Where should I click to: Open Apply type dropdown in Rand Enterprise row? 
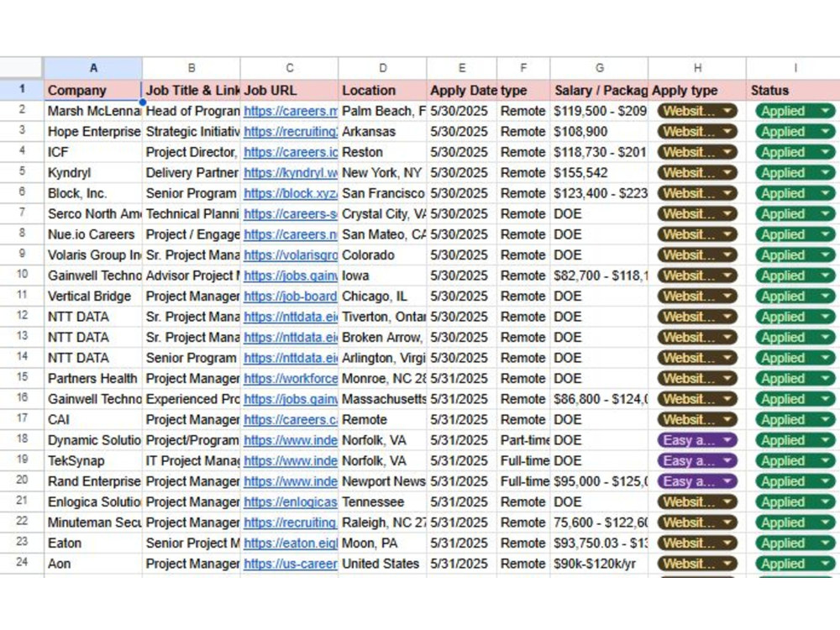697,481
